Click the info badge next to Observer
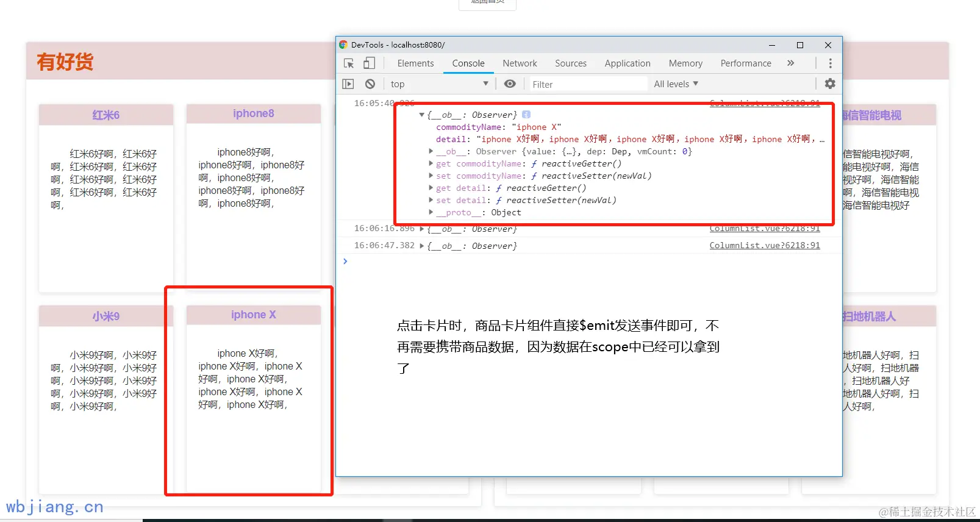 (526, 115)
